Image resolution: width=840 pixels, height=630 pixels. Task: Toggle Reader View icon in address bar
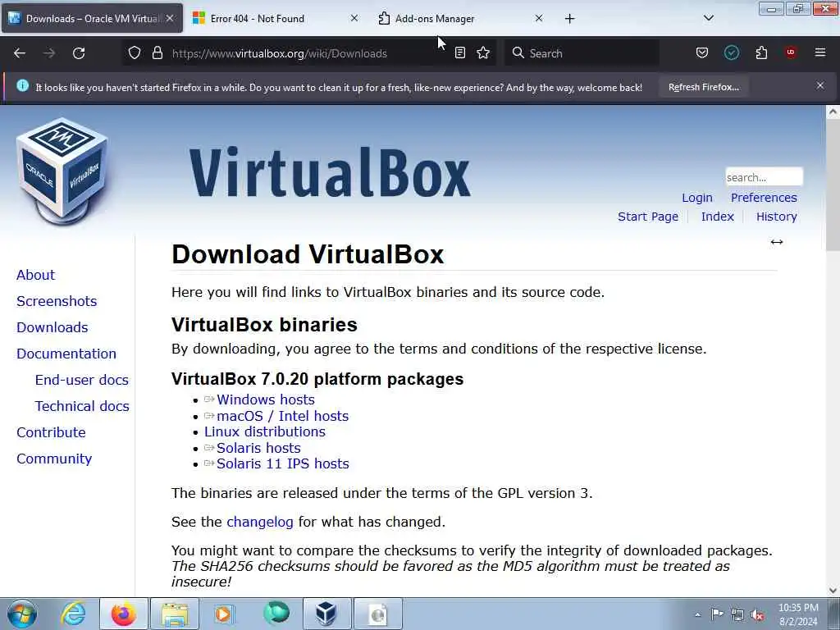pos(459,53)
